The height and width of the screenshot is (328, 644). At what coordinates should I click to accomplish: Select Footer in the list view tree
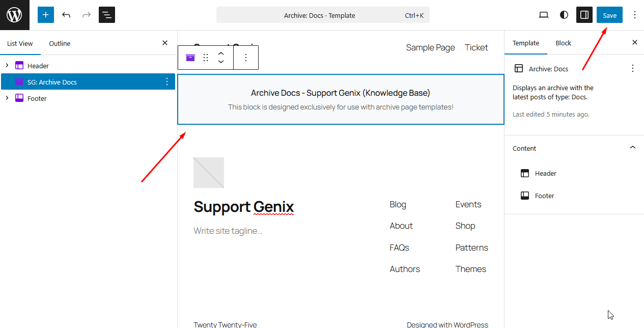[37, 98]
